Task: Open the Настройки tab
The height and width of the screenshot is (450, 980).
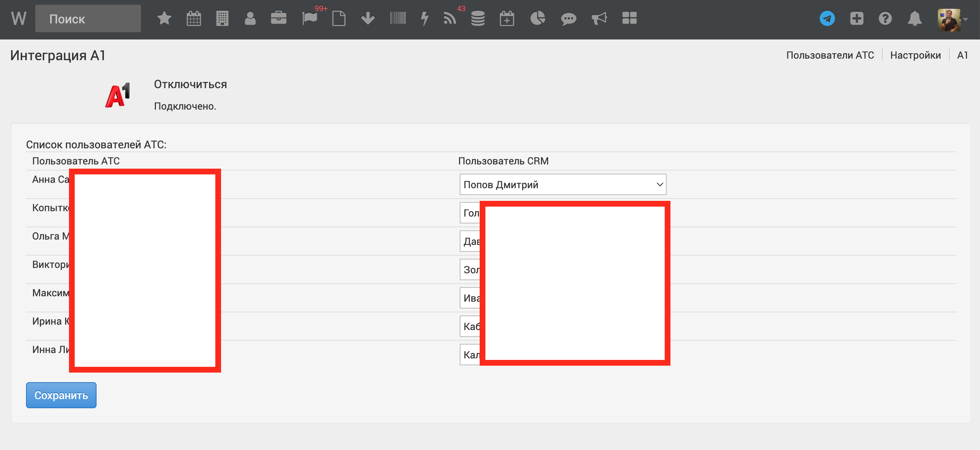Action: click(915, 55)
